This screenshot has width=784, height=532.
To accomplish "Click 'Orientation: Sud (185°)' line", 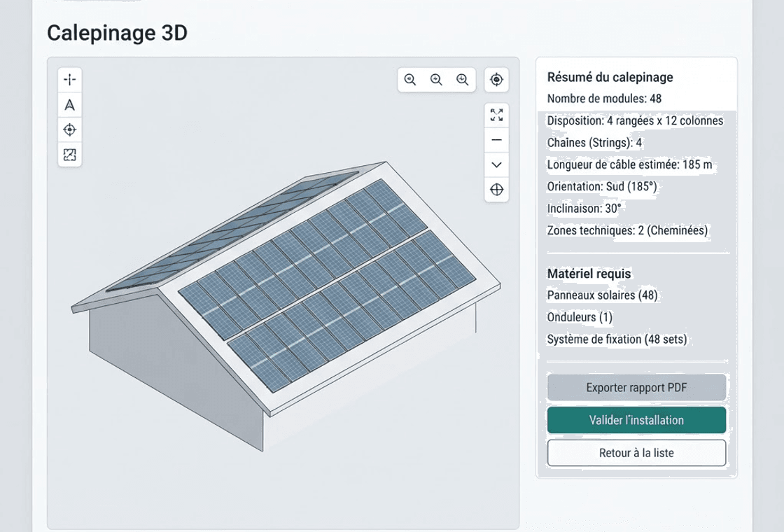I will tap(602, 186).
